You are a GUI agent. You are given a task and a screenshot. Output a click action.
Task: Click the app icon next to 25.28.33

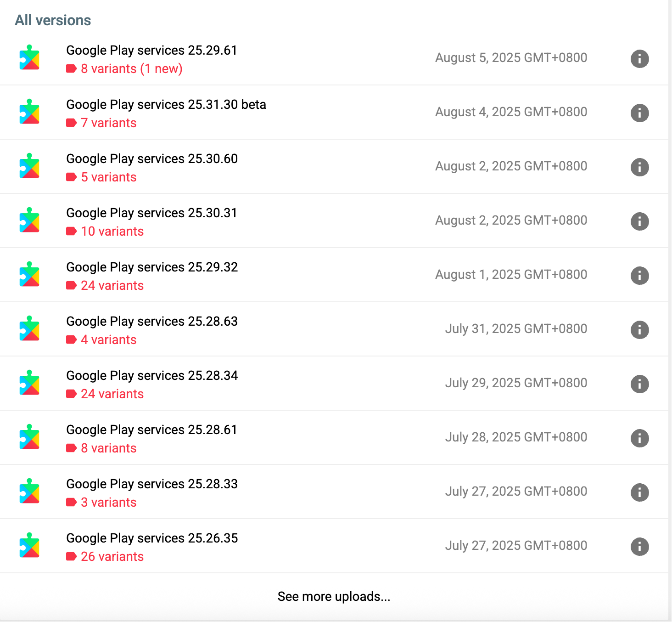click(x=29, y=491)
